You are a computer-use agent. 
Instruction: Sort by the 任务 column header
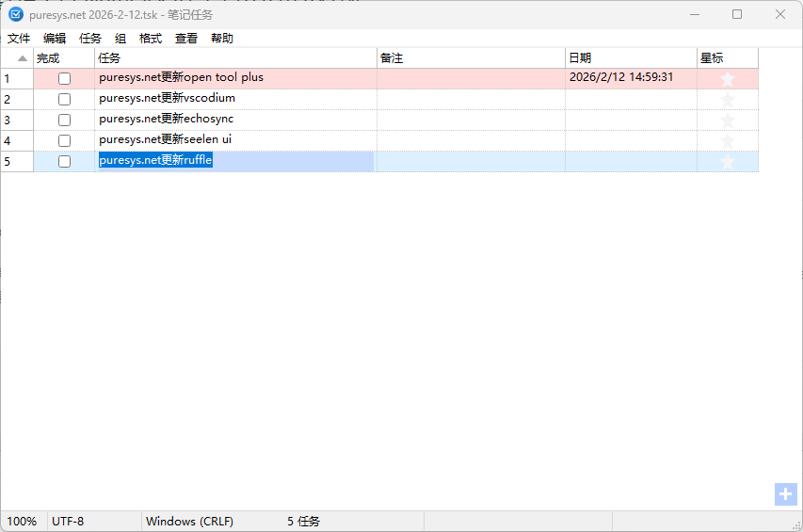[236, 58]
